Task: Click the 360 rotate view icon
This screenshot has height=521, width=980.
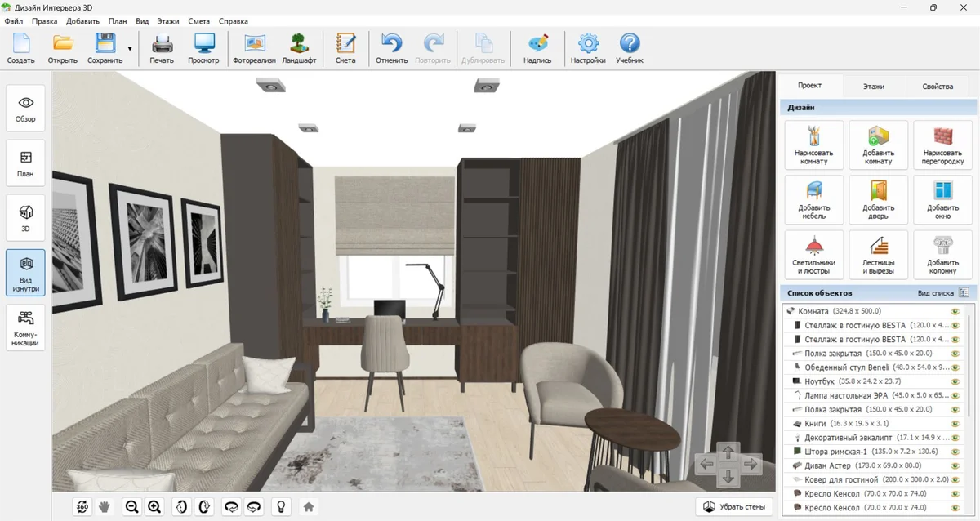Action: [82, 506]
